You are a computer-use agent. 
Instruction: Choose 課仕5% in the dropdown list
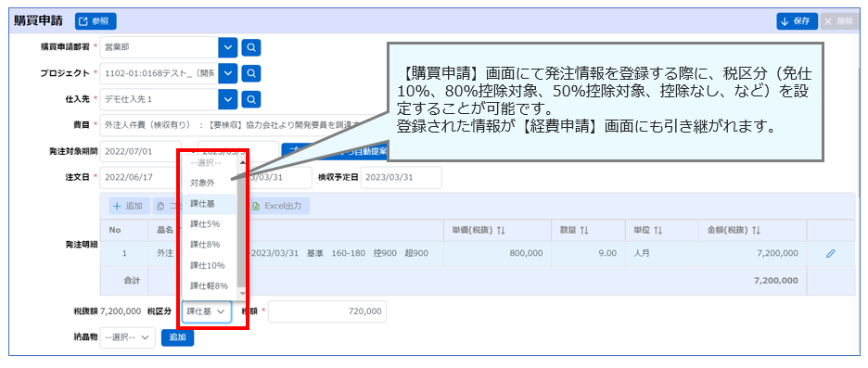click(x=210, y=224)
